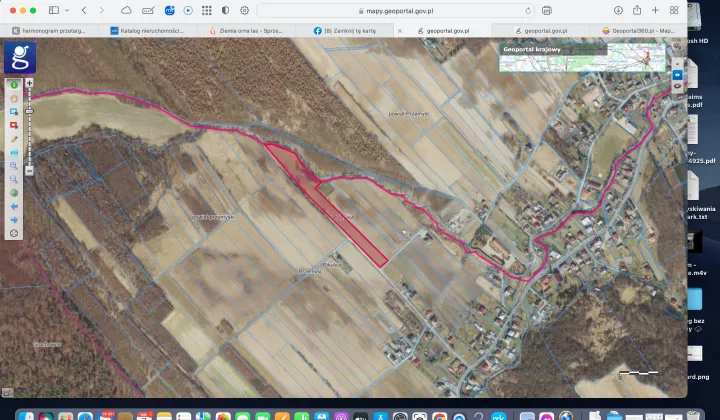Collapse the minimap with small button
The width and height of the screenshot is (720, 420).
click(677, 64)
